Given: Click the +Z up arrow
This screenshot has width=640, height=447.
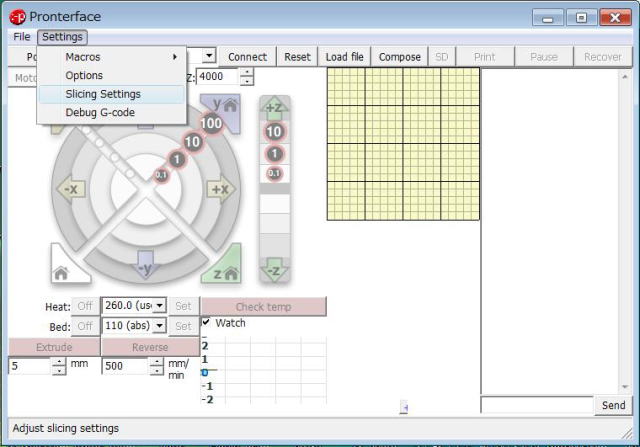Looking at the screenshot, I should pos(274,107).
